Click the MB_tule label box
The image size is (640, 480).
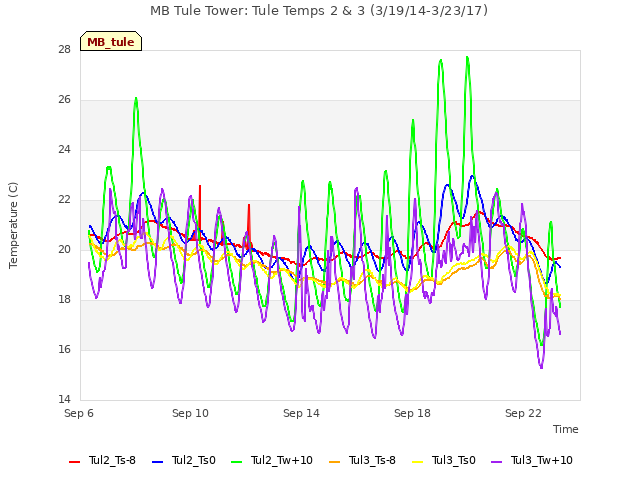tap(111, 41)
